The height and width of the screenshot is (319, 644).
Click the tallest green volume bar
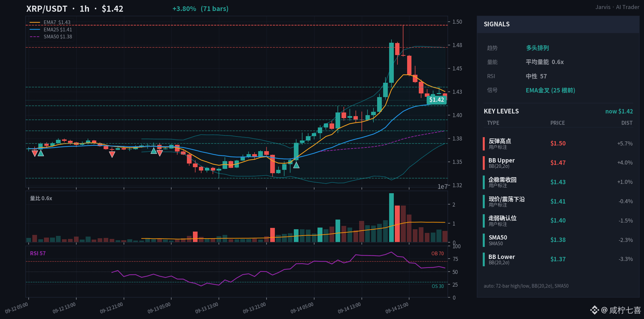click(391, 218)
